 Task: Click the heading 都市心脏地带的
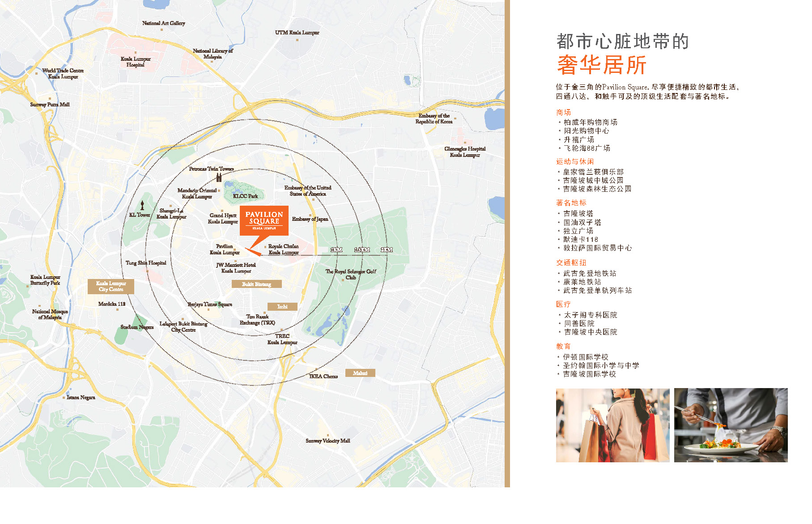pyautogui.click(x=623, y=42)
